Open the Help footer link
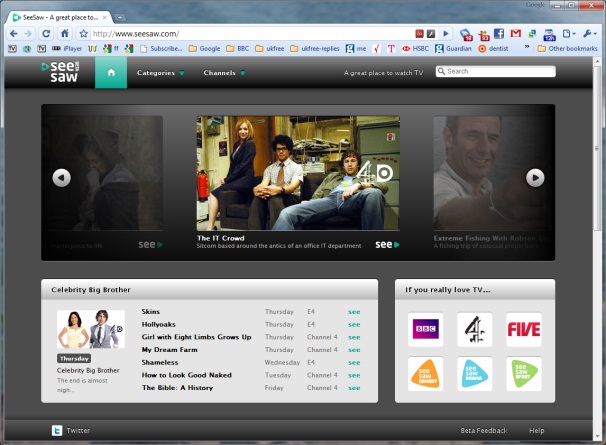This screenshot has width=606, height=445. tap(536, 430)
